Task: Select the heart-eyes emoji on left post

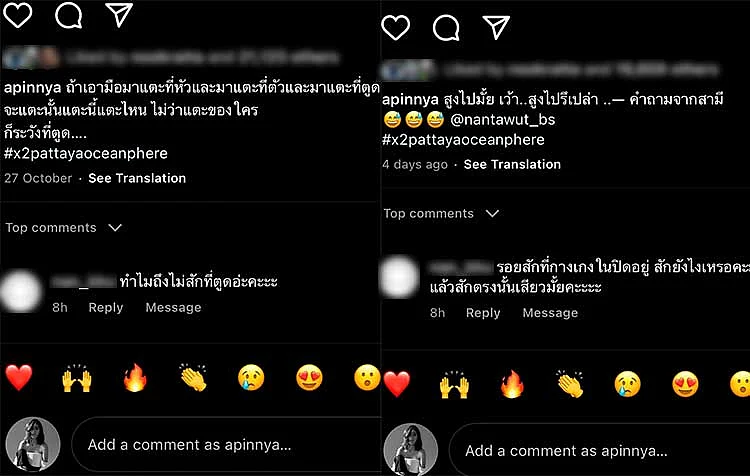Action: pyautogui.click(x=309, y=378)
